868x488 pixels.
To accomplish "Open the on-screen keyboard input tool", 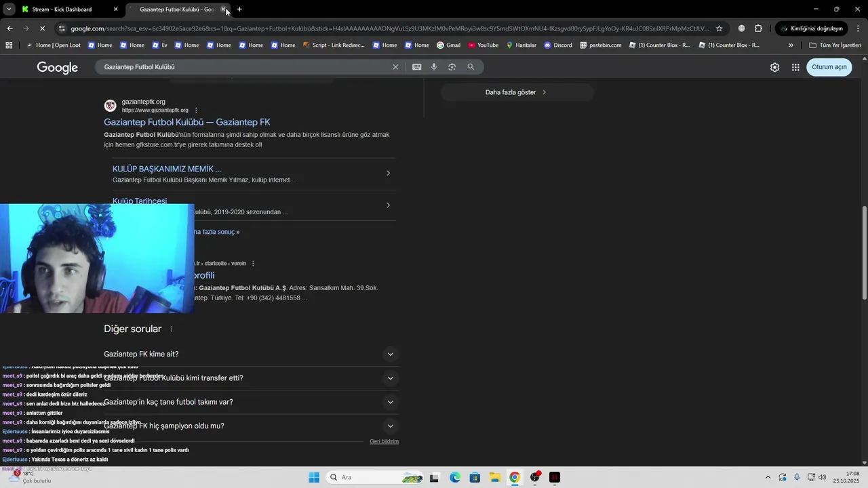I will coord(416,67).
